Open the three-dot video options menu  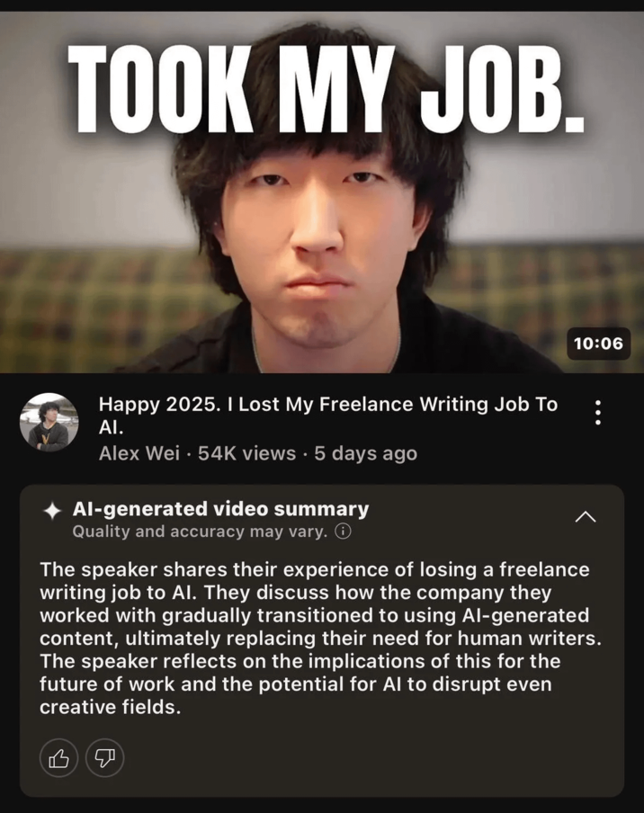(598, 412)
